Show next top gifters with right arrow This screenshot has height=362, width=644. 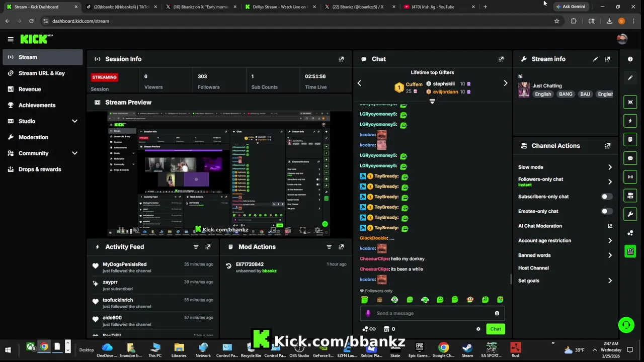[x=506, y=83]
